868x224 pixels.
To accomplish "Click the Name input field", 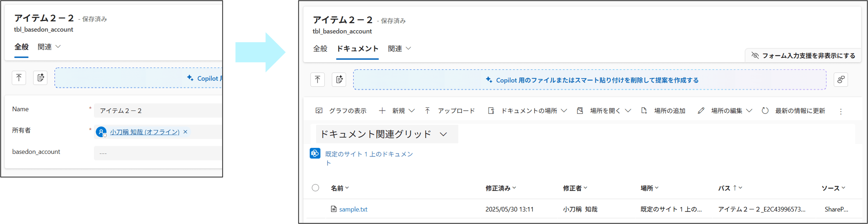I will coord(158,110).
